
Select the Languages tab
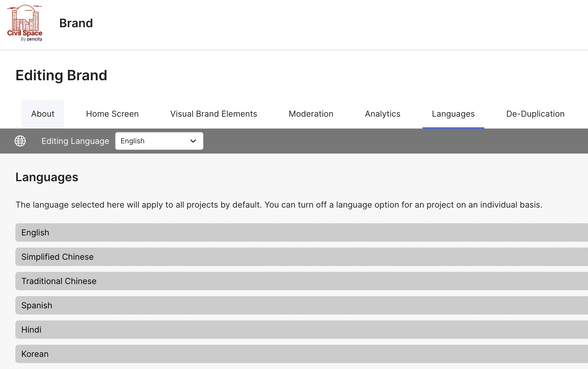click(453, 114)
